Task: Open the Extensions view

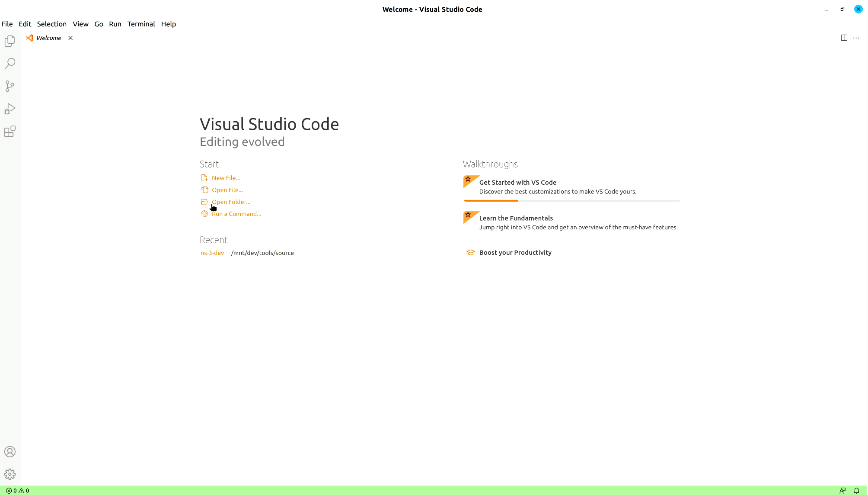Action: pos(10,132)
